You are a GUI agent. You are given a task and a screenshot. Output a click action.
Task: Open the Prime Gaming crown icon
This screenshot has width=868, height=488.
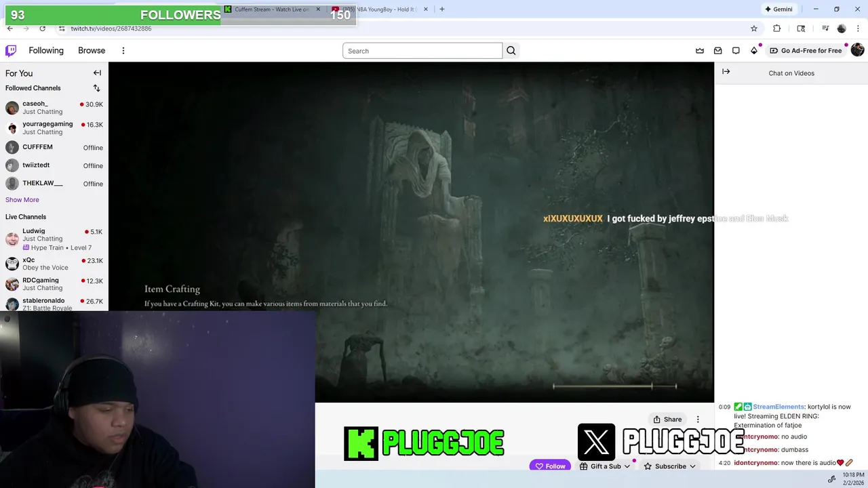click(x=700, y=51)
